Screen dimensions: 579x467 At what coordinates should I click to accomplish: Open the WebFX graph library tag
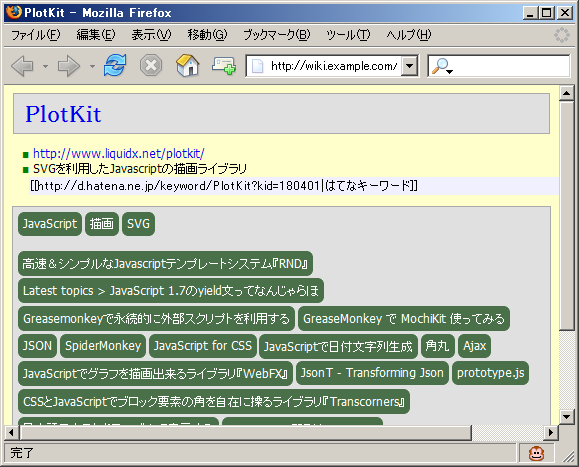(x=155, y=374)
